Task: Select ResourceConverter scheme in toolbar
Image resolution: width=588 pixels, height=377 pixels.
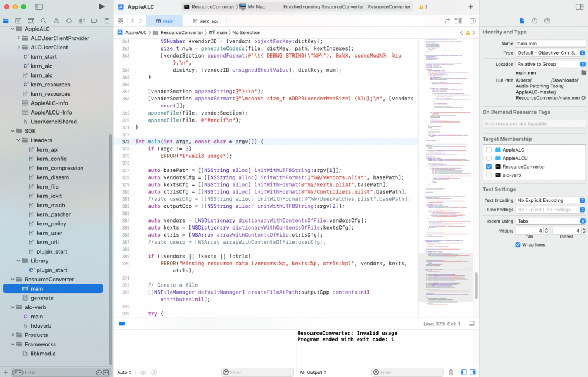Action: 209,6
